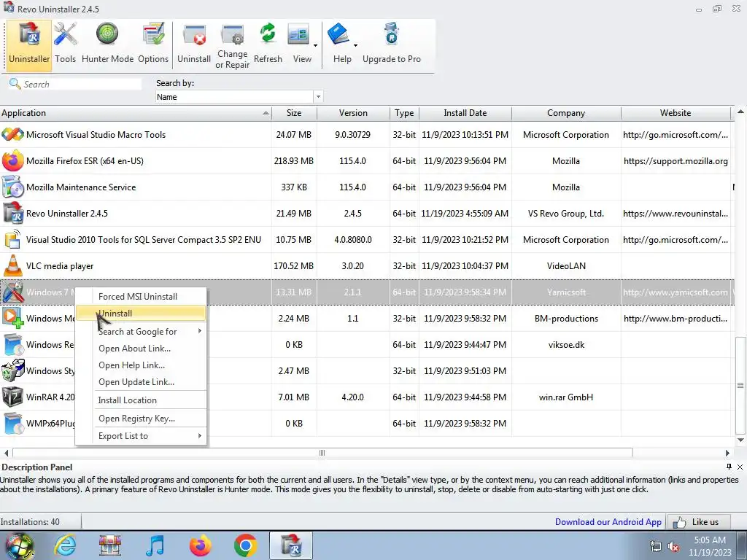Open Export List to submenu
This screenshot has height=560, width=747.
point(141,436)
